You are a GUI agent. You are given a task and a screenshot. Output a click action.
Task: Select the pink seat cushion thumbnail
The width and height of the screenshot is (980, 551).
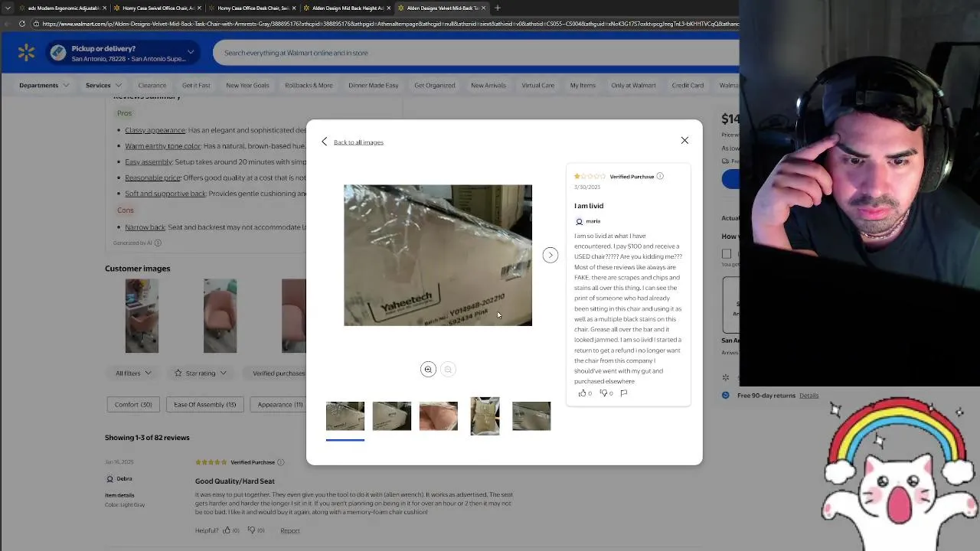point(439,416)
